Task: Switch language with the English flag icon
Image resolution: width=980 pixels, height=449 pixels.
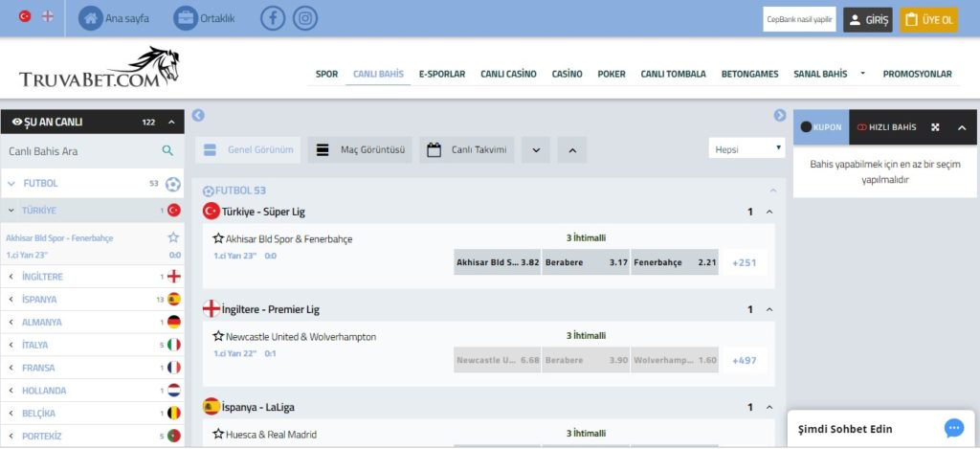Action: [48, 17]
